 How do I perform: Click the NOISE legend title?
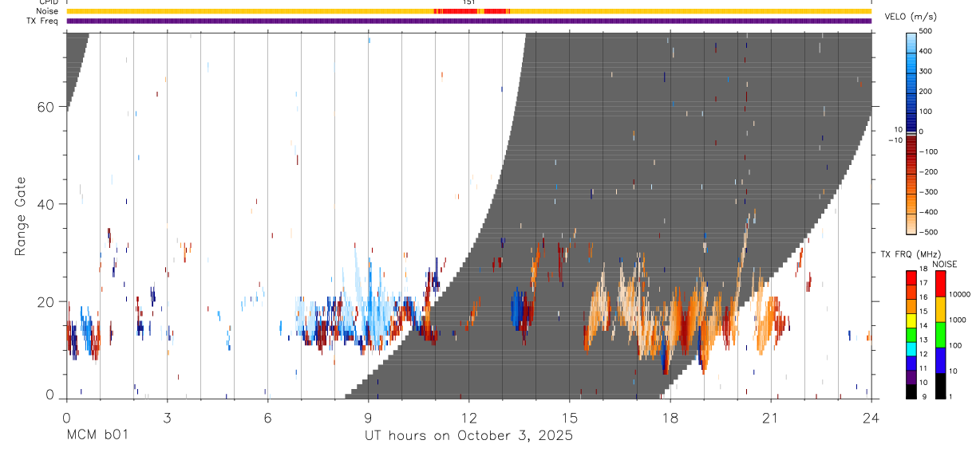coord(944,264)
